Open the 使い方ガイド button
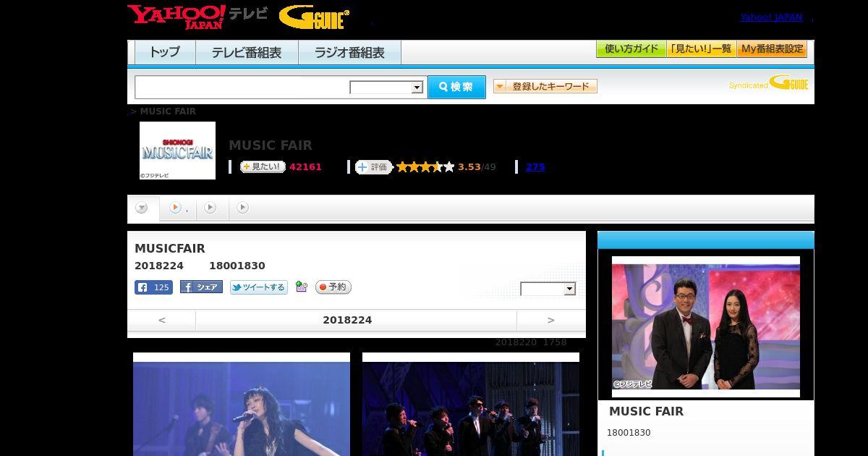This screenshot has height=456, width=868. coord(631,48)
